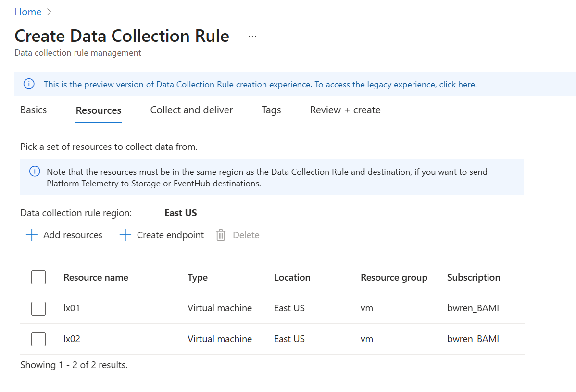Screen dimensions: 576x392
Task: Open the Review + create tab
Action: point(345,110)
